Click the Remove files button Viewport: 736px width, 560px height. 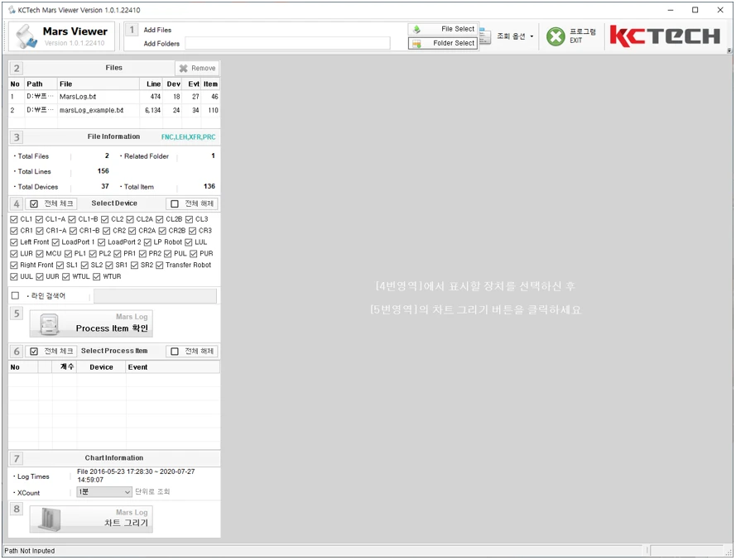click(x=197, y=69)
